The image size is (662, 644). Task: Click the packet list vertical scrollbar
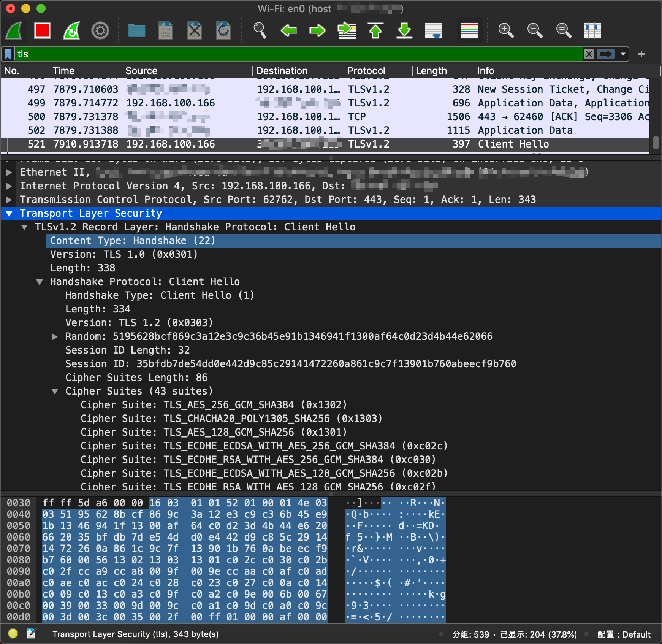click(x=656, y=142)
